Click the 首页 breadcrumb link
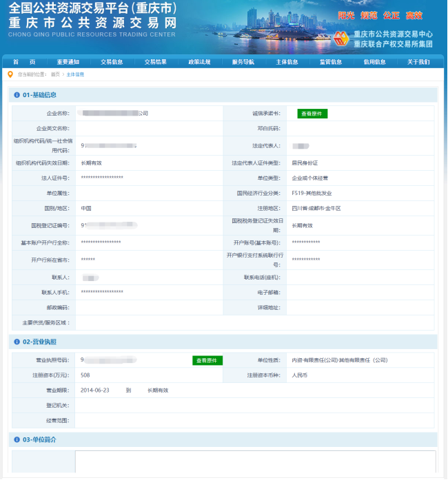This screenshot has width=448, height=480. pyautogui.click(x=55, y=74)
